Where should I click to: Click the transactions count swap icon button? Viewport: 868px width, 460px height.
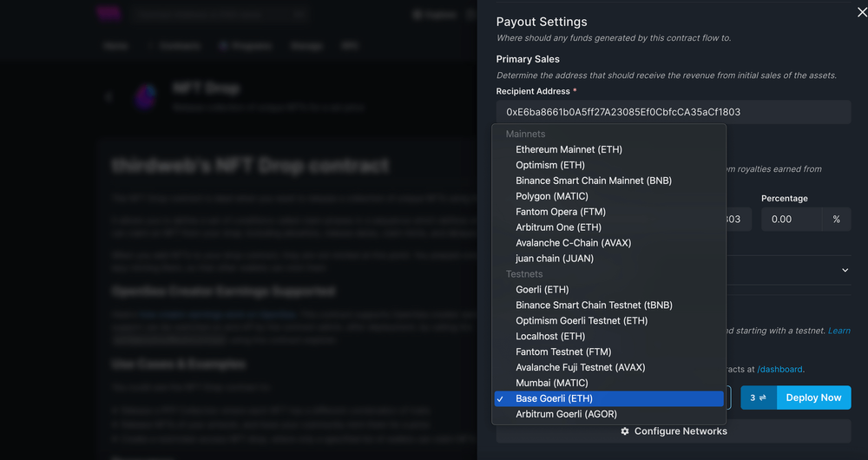click(758, 398)
